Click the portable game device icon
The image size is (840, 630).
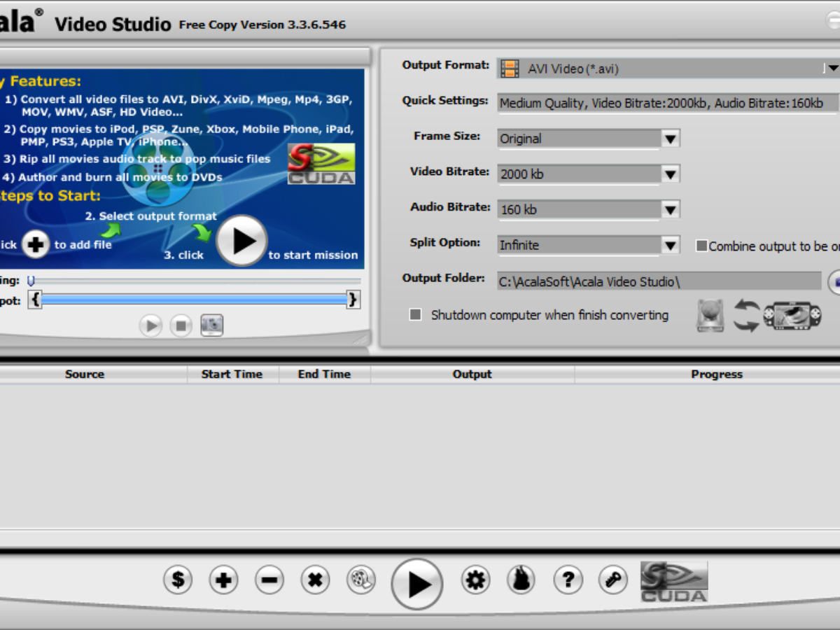[x=792, y=316]
